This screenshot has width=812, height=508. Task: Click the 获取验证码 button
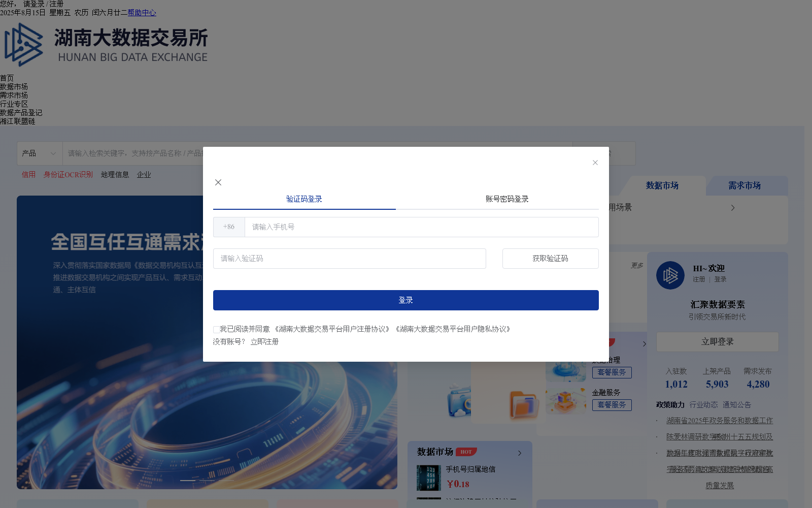[551, 259]
